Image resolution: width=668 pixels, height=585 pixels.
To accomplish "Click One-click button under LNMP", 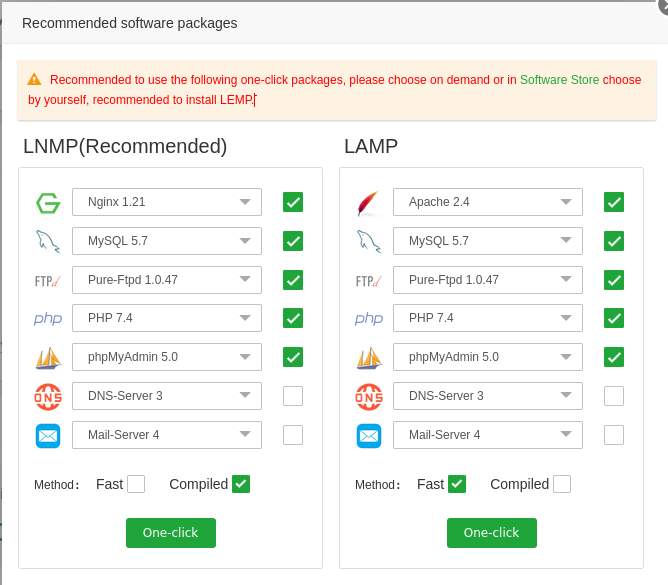I will 171,533.
